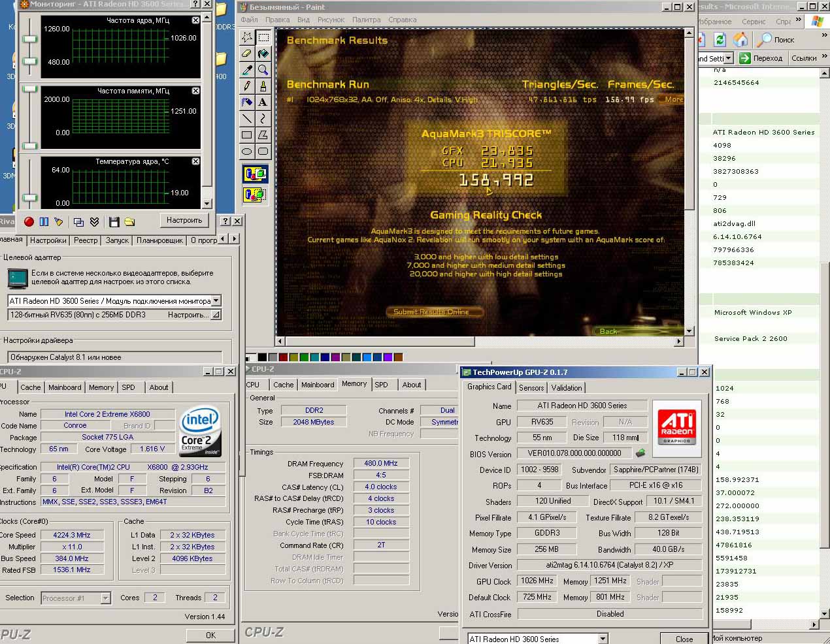Close the core clock graph panel
The image size is (830, 644).
(x=195, y=20)
